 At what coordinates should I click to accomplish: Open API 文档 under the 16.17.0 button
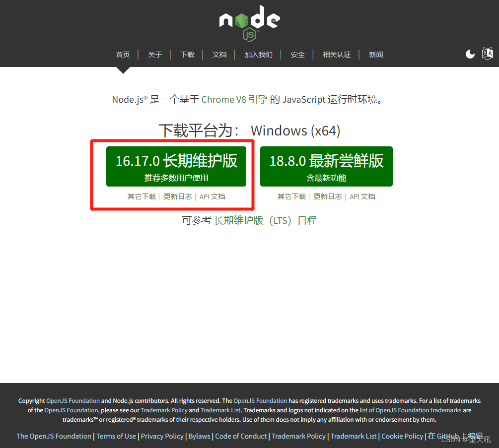213,197
